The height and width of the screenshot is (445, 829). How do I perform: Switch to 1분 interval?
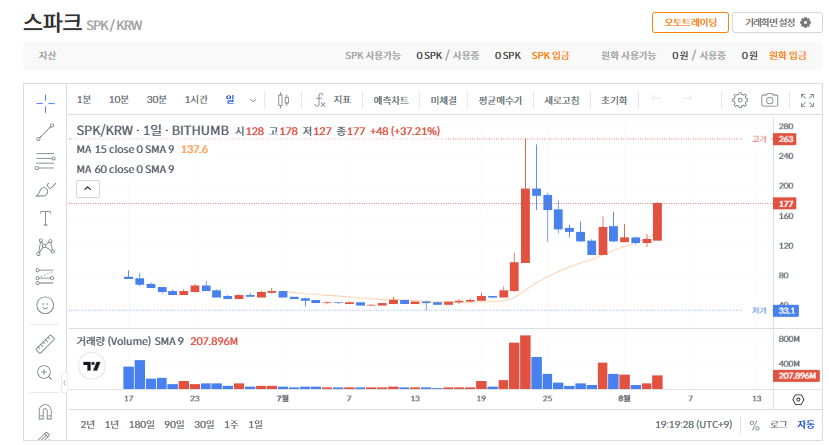click(84, 99)
